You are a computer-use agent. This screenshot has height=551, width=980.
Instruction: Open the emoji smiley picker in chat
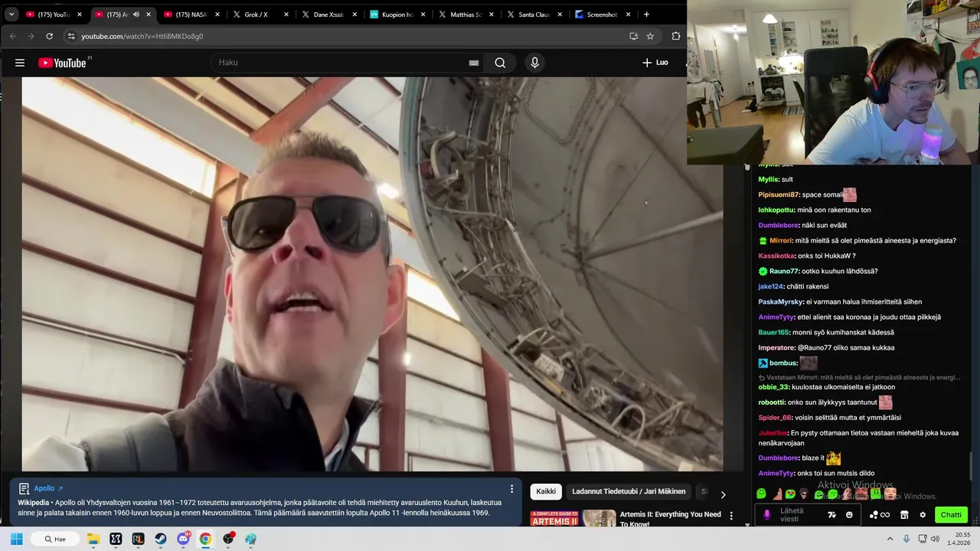(x=849, y=515)
